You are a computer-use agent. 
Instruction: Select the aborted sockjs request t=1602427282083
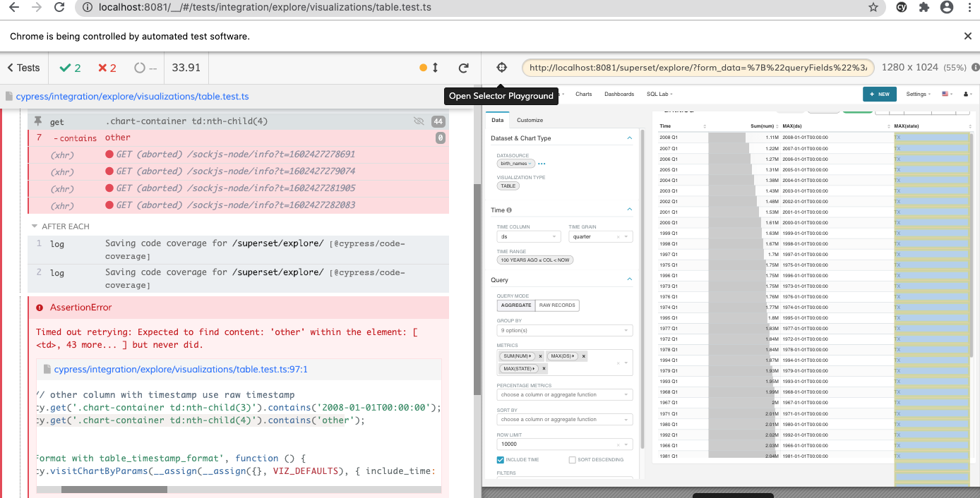tap(238, 205)
